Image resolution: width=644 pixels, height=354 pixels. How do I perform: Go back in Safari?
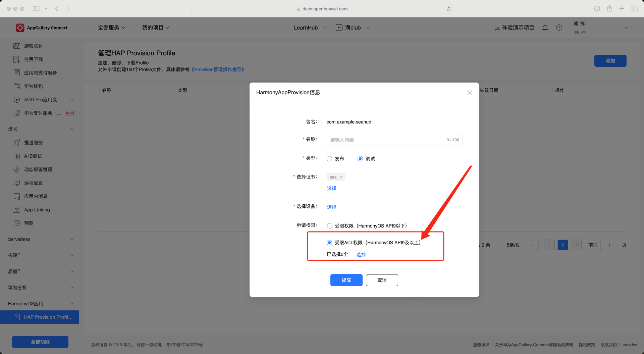click(x=57, y=8)
